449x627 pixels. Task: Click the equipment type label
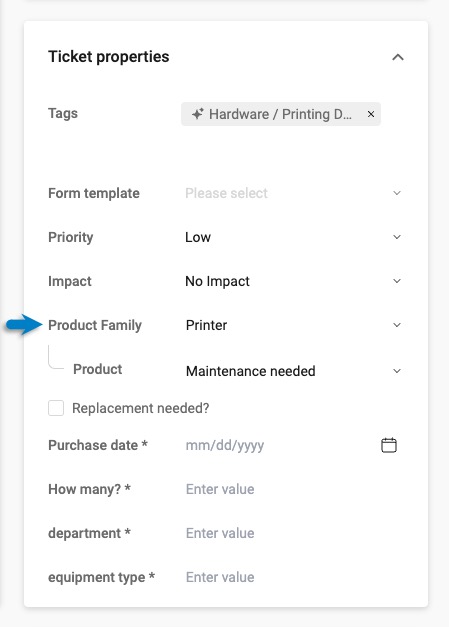tap(101, 577)
